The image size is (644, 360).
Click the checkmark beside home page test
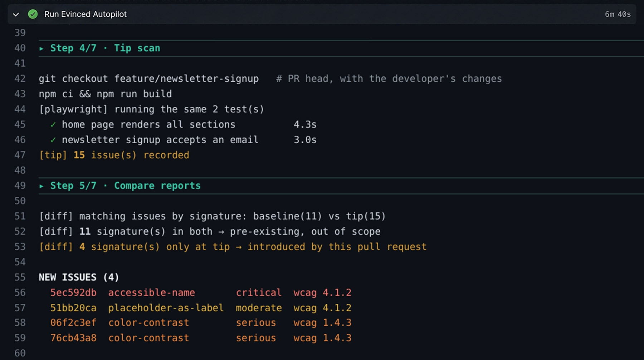[x=53, y=125]
